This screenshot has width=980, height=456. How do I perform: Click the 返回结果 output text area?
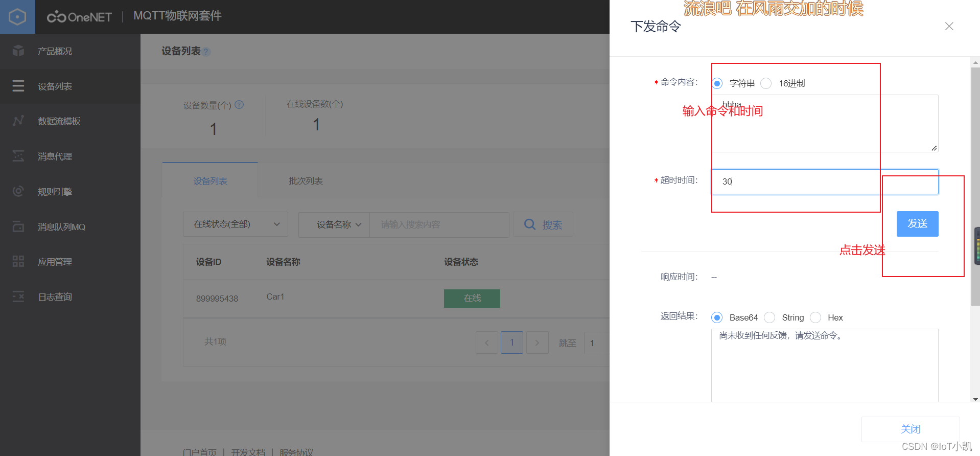[825, 365]
